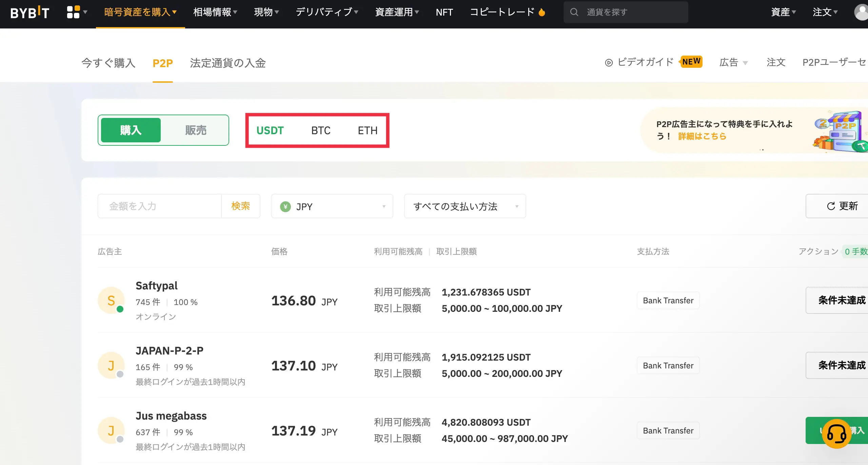The height and width of the screenshot is (465, 868).
Task: Switch to 今すぐ購入 tab
Action: (x=108, y=63)
